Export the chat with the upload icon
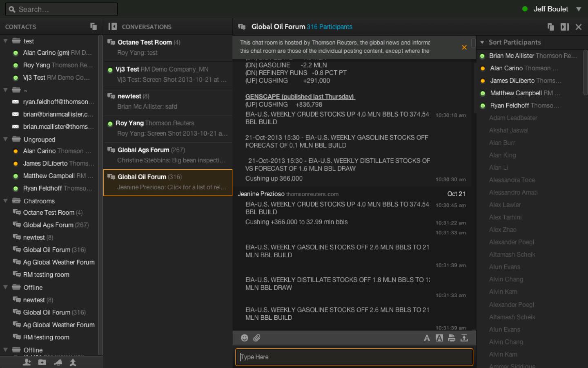Viewport: 588px width, 368px height. [464, 338]
